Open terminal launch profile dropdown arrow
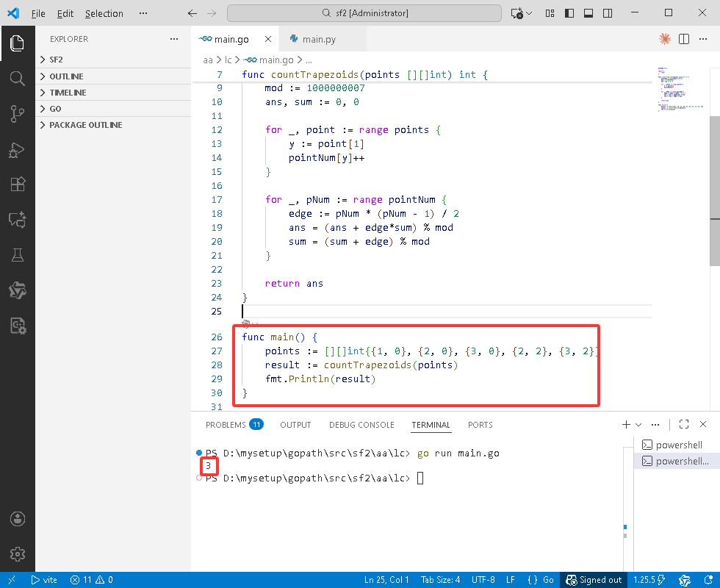 pos(638,425)
